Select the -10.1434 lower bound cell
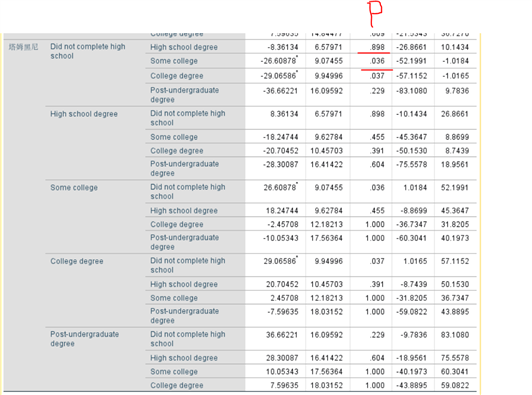 click(x=411, y=114)
